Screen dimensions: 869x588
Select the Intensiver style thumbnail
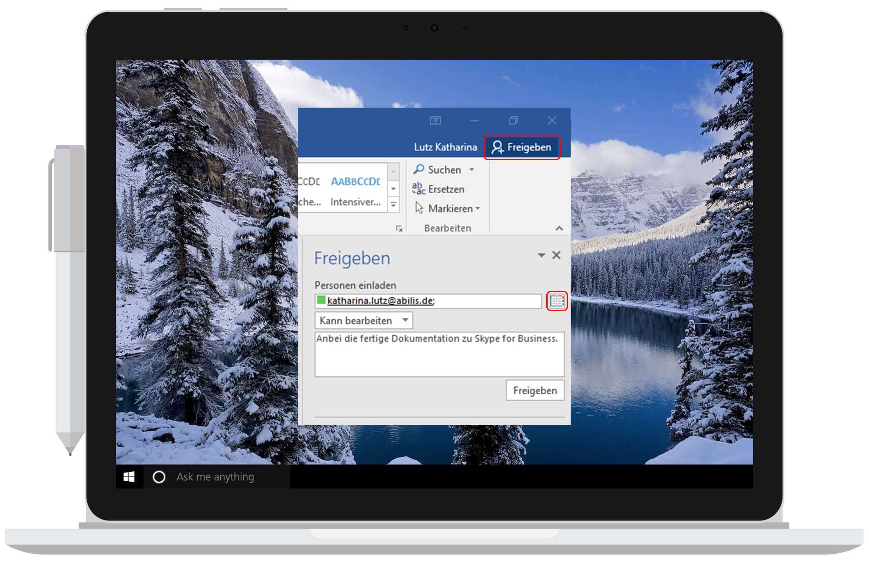pos(355,190)
